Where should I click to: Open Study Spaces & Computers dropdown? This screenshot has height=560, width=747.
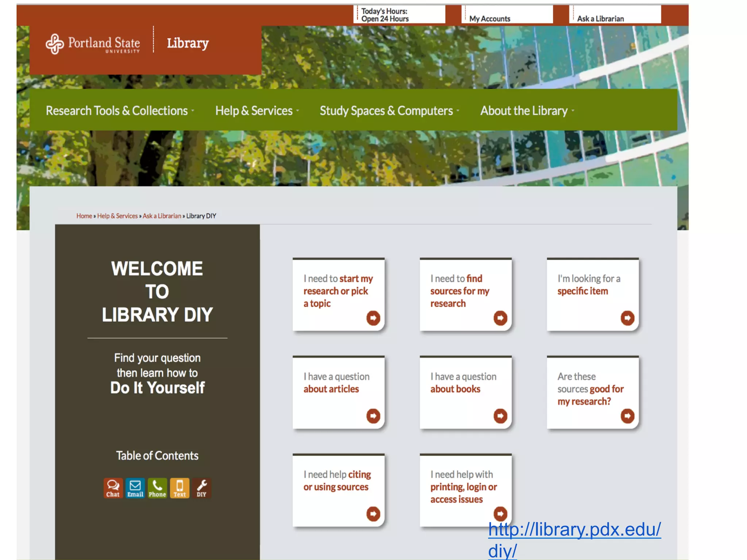pos(389,111)
